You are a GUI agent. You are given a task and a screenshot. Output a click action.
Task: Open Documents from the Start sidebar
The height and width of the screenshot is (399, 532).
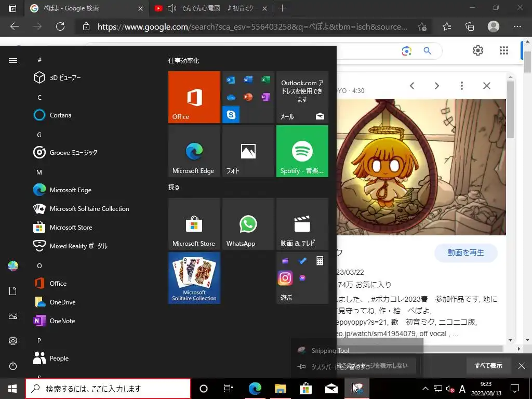pyautogui.click(x=13, y=291)
